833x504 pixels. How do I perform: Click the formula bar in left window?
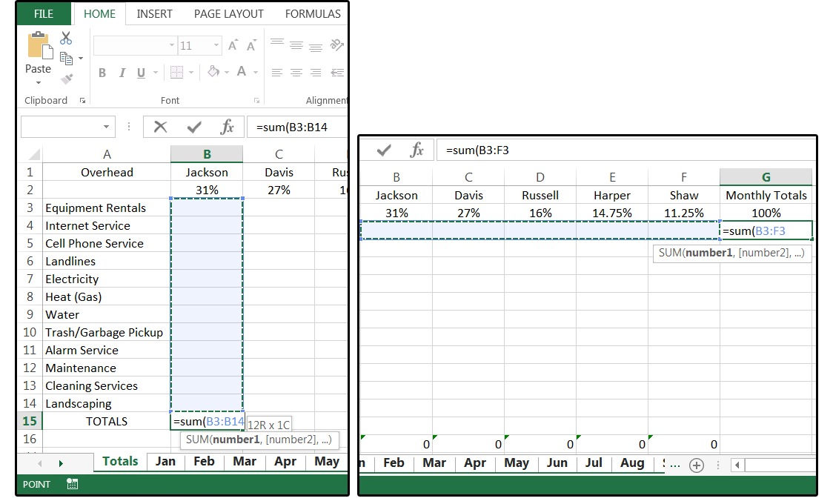click(x=297, y=127)
